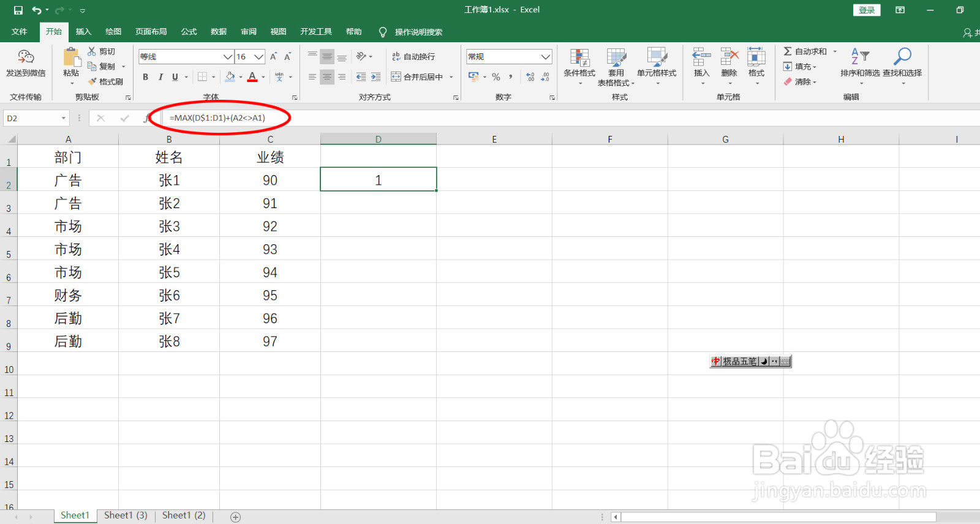
Task: Click the Copy button
Action: pos(102,66)
